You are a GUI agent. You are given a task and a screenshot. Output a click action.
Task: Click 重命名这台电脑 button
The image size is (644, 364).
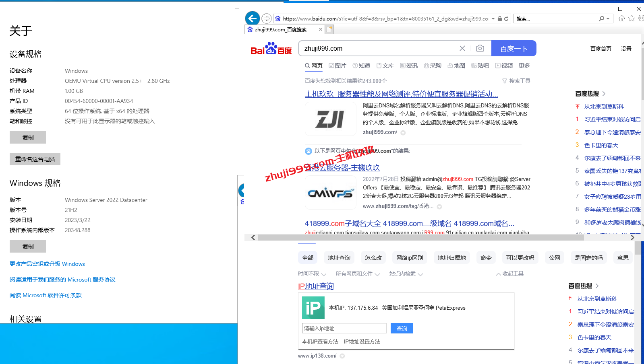coord(35,159)
